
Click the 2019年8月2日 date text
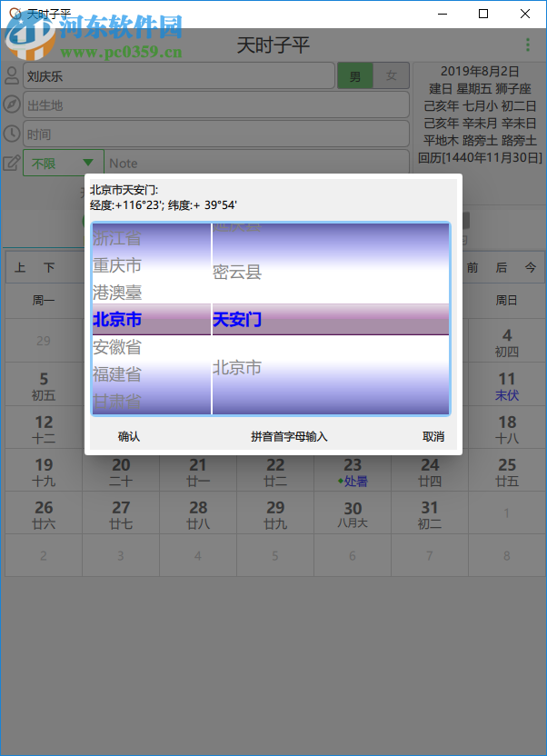click(480, 72)
